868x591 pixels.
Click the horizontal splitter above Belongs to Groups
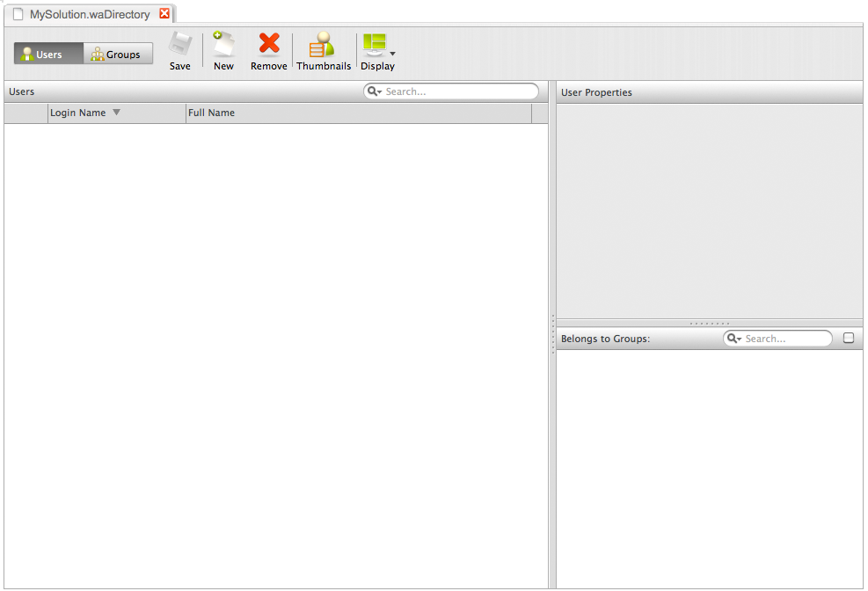coord(709,324)
